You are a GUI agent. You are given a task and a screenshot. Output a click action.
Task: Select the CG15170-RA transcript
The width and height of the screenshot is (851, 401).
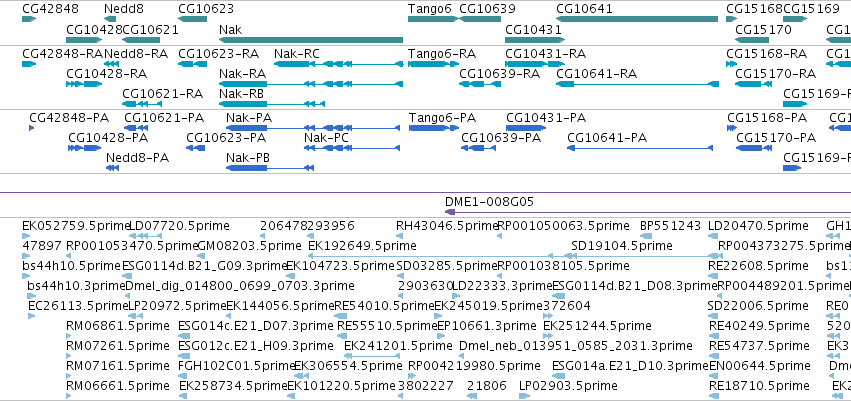pyautogui.click(x=752, y=84)
